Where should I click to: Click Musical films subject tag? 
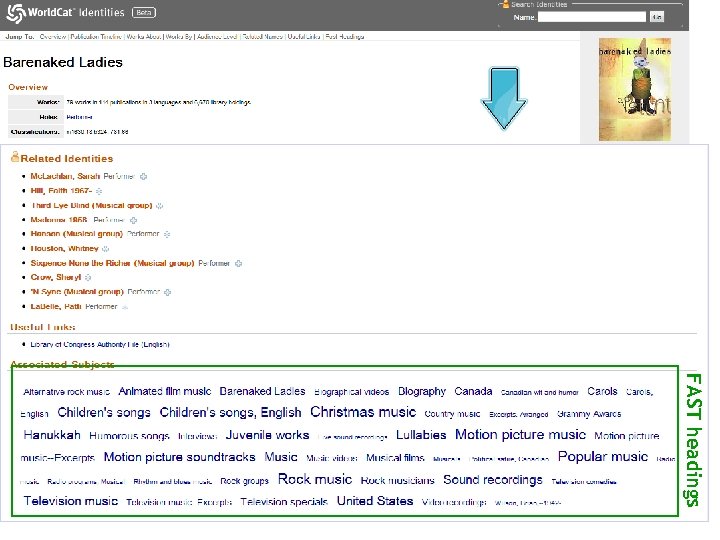pos(395,458)
